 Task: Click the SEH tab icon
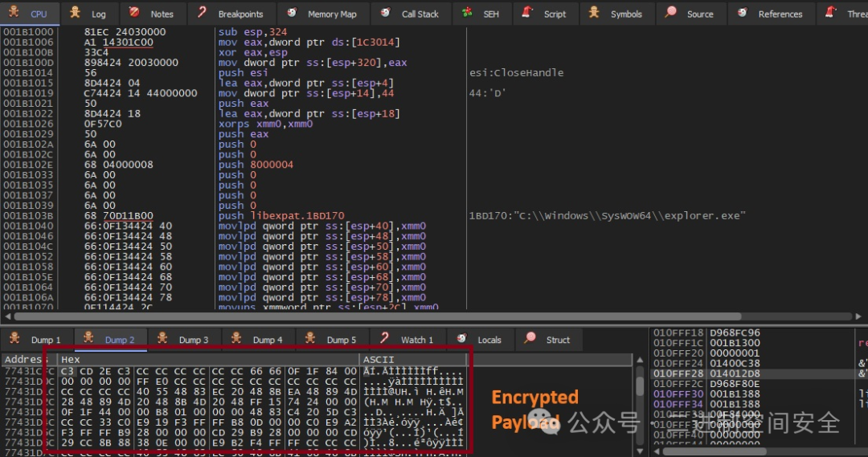tap(467, 11)
